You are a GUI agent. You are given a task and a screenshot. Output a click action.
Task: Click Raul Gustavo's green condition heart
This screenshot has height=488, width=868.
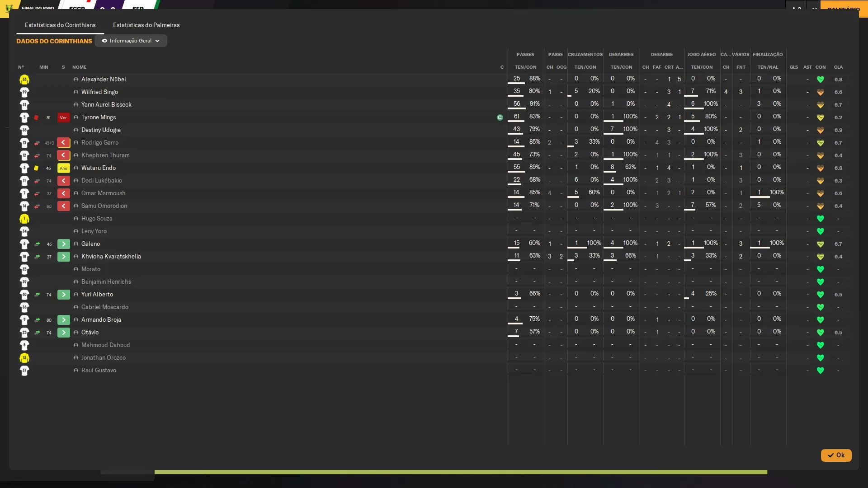tap(821, 371)
